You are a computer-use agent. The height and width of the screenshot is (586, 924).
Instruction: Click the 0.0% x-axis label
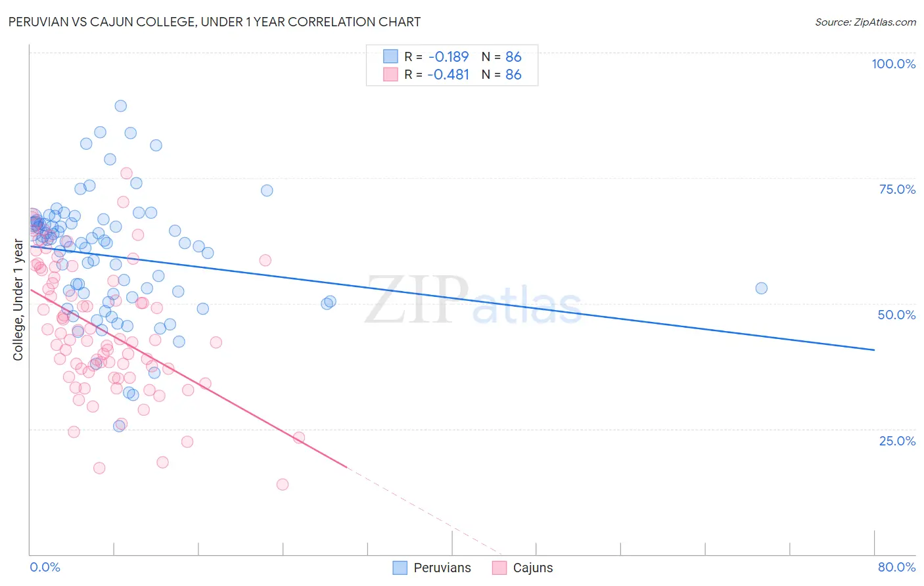click(x=45, y=567)
